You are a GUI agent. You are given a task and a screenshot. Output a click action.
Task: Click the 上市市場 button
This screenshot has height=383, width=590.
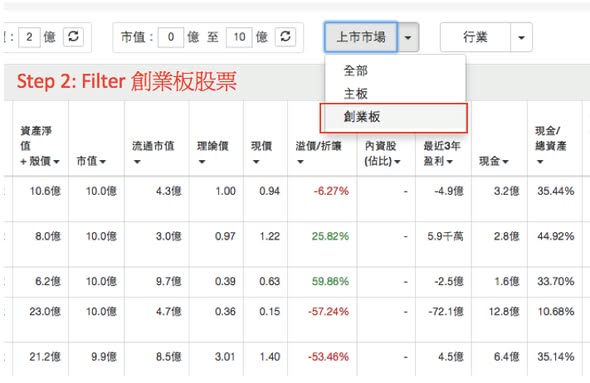pos(361,37)
